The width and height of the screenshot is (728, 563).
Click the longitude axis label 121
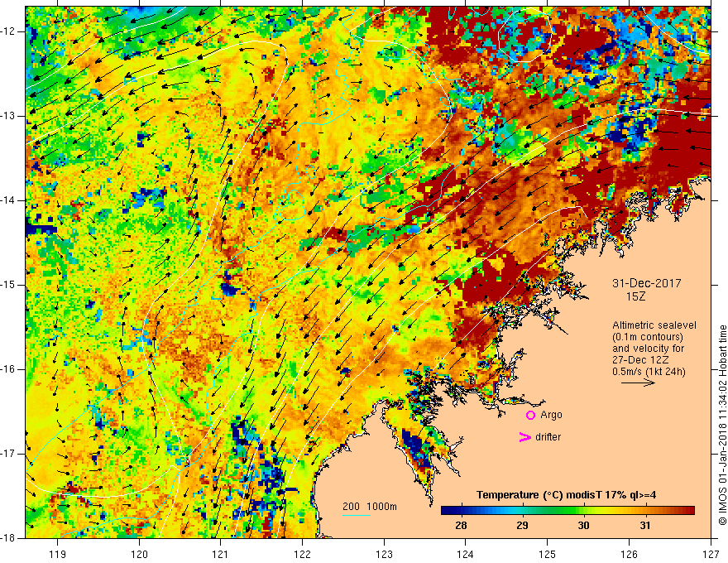click(x=221, y=554)
